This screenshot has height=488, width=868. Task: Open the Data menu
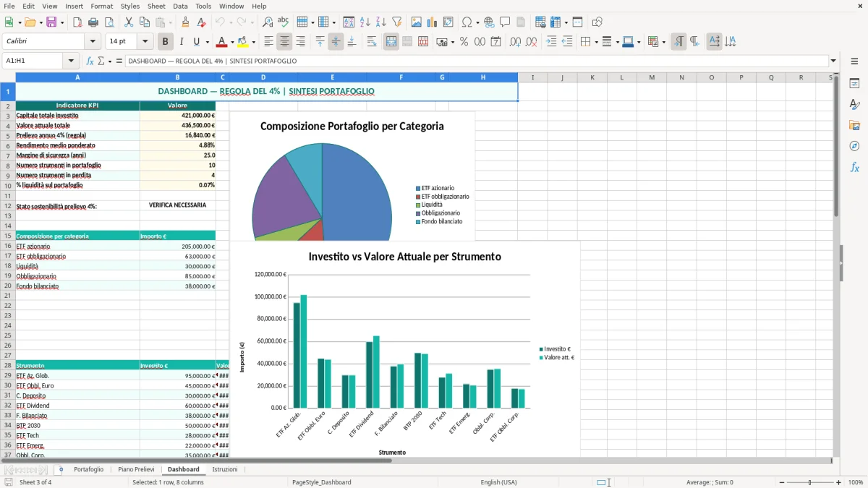point(180,6)
